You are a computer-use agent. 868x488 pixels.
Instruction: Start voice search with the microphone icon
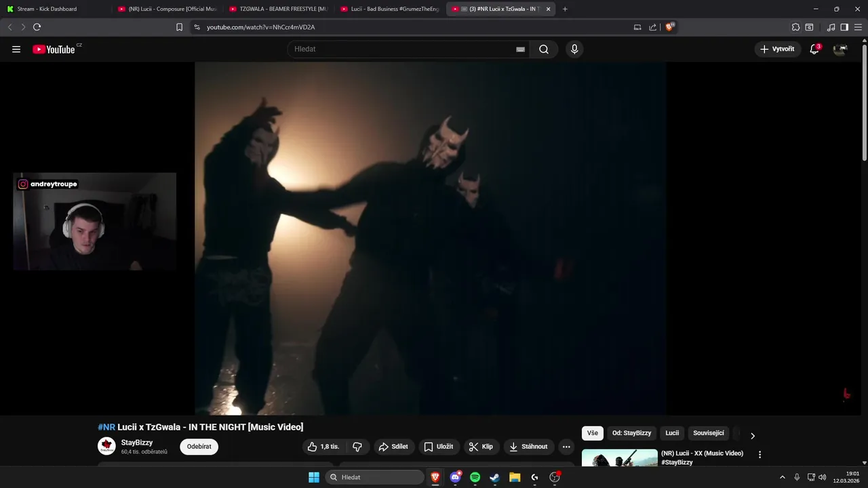click(574, 49)
